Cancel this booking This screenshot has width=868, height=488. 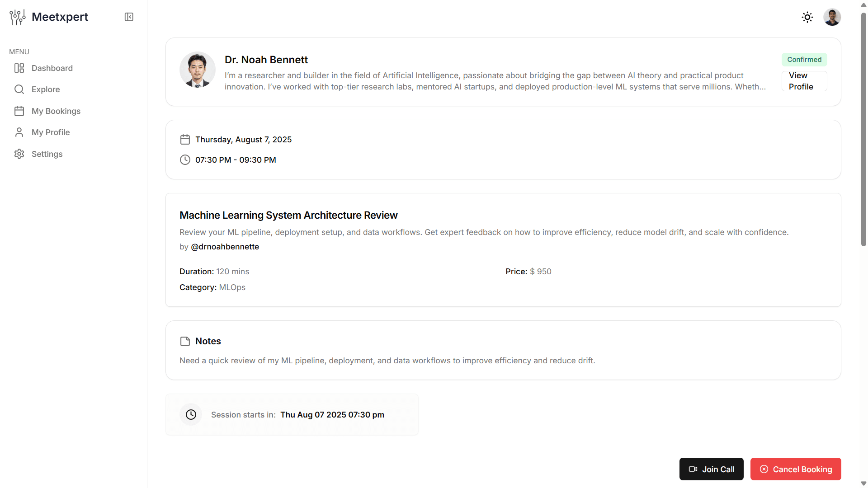tap(795, 469)
